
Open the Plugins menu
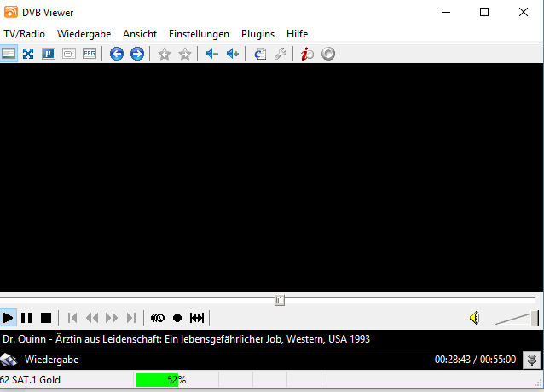coord(258,33)
